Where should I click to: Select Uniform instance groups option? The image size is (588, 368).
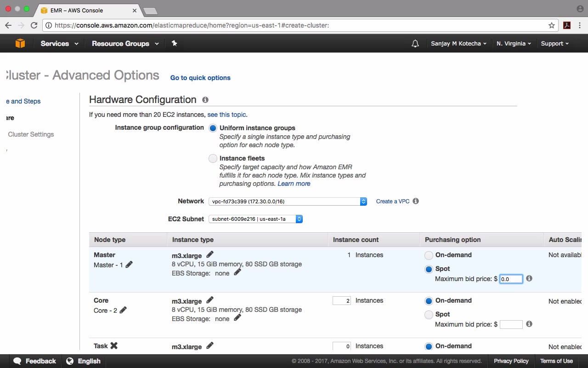(213, 128)
